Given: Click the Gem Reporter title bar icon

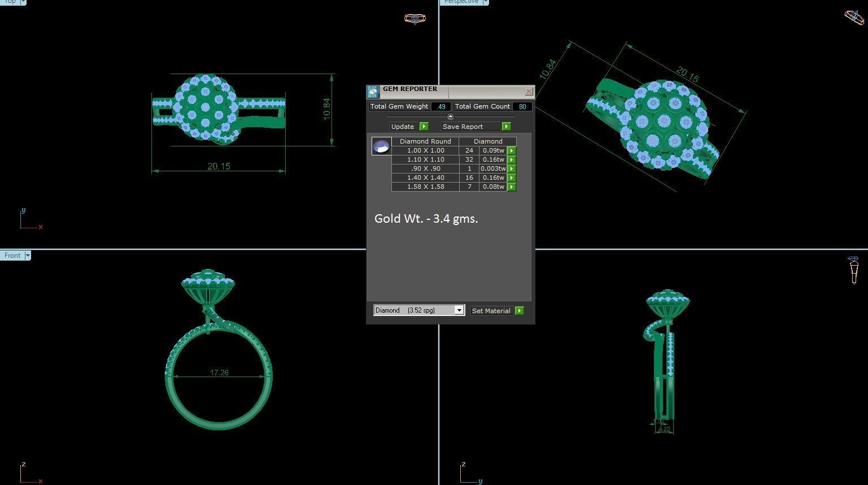Looking at the screenshot, I should point(372,92).
